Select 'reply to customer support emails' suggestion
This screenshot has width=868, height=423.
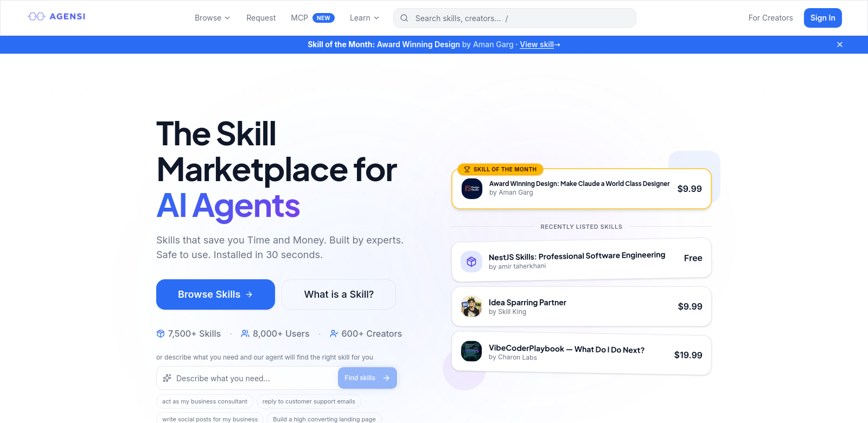point(309,401)
